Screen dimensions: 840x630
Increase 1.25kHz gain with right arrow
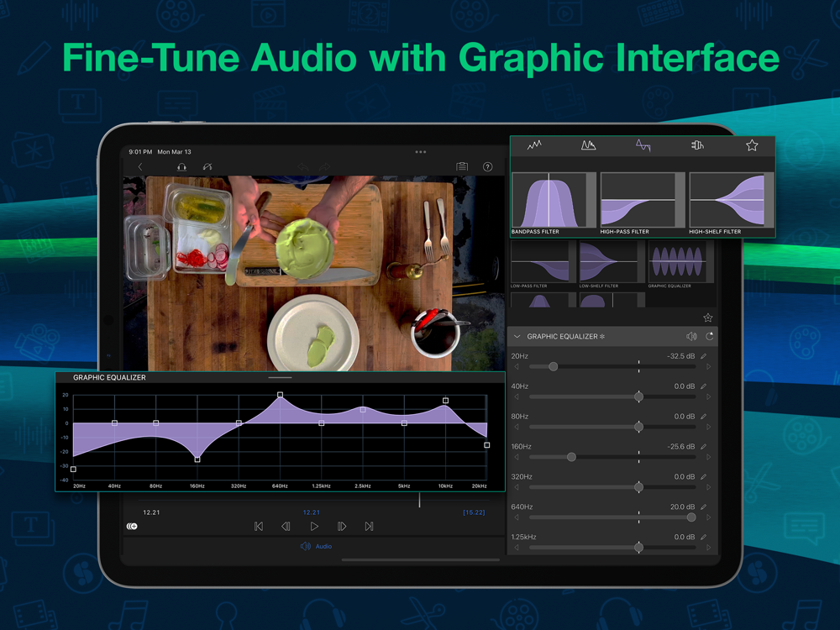(x=708, y=548)
